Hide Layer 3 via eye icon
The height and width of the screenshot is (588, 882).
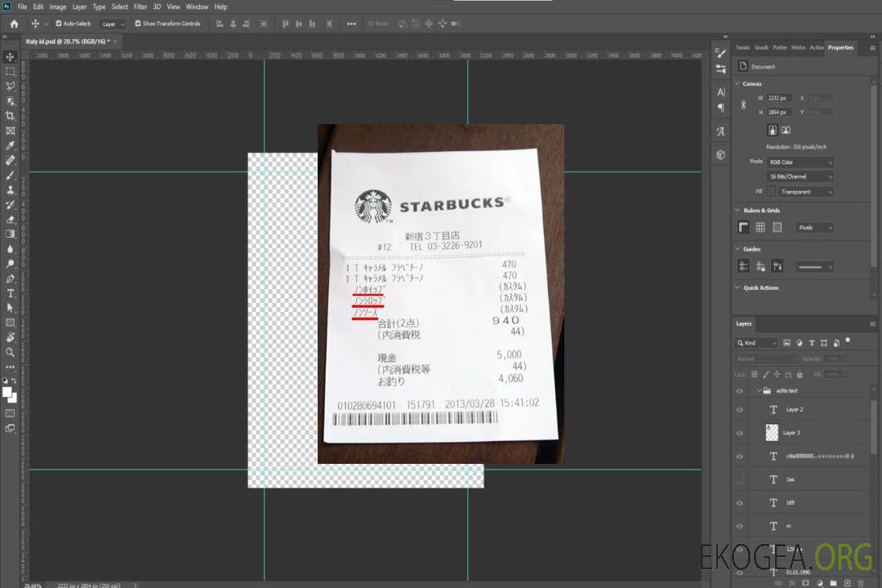pyautogui.click(x=740, y=434)
